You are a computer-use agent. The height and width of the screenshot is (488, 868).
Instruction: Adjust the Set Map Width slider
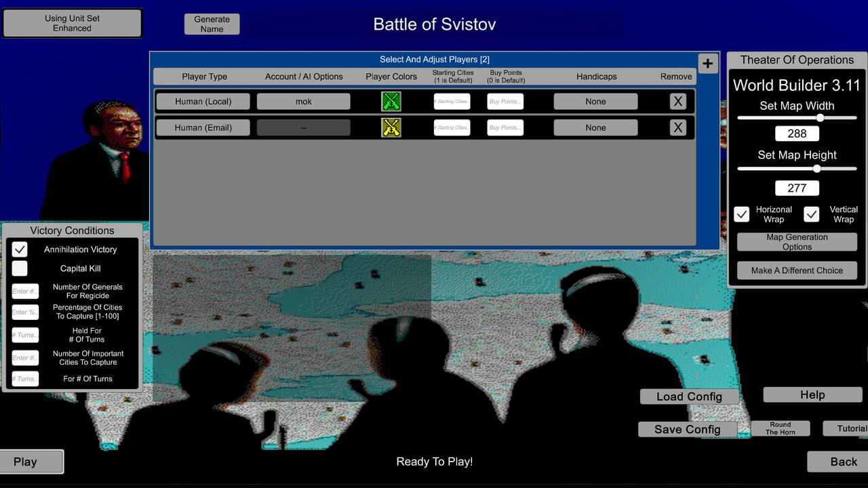820,118
